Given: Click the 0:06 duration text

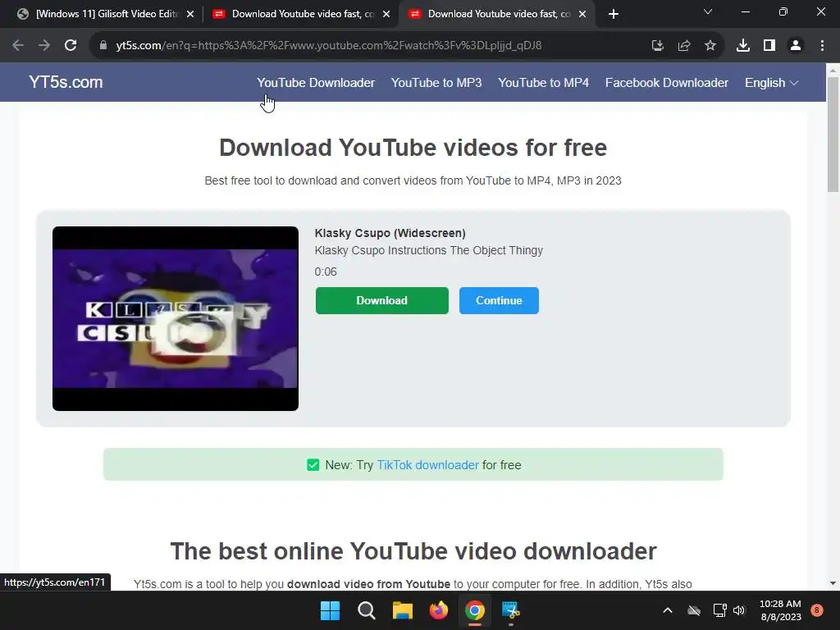Looking at the screenshot, I should pos(326,272).
